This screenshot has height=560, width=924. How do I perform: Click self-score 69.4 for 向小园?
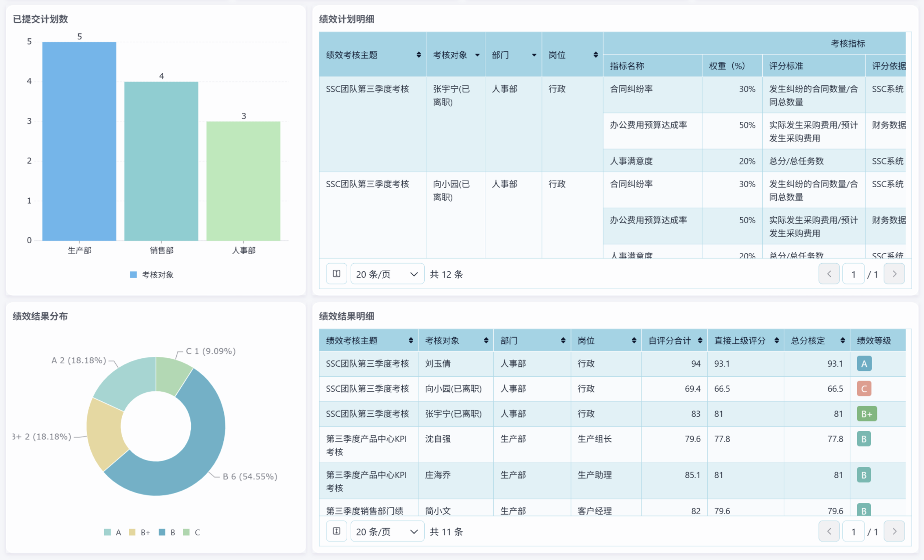(x=692, y=389)
